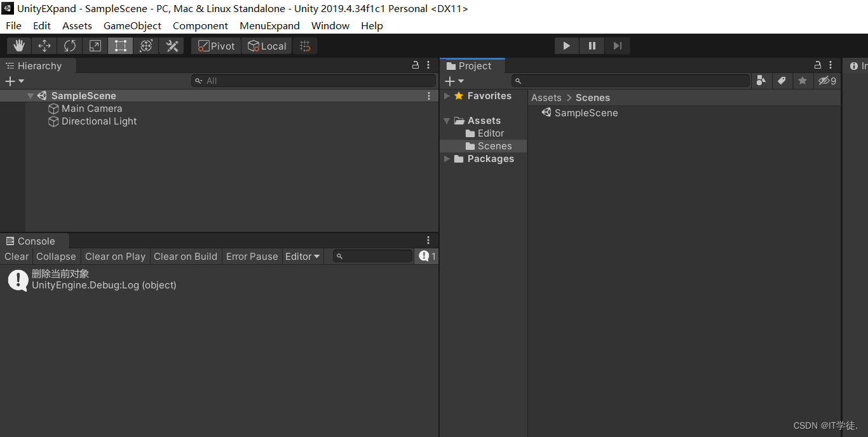Click the Collapse button in Console
868x437 pixels.
56,257
